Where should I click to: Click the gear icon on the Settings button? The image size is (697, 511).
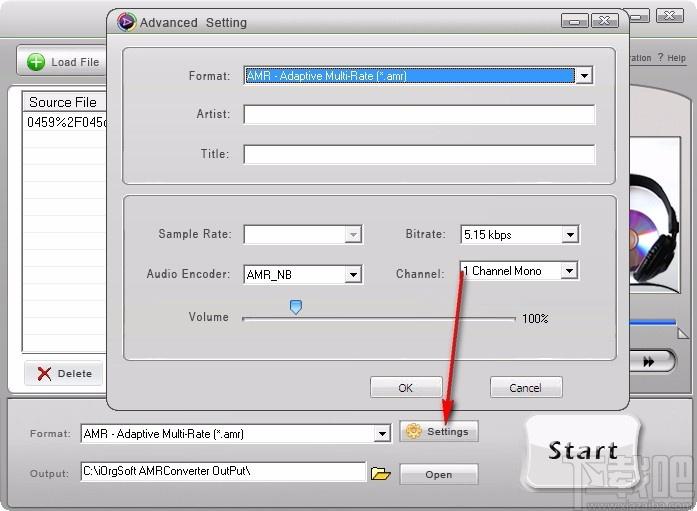[413, 431]
